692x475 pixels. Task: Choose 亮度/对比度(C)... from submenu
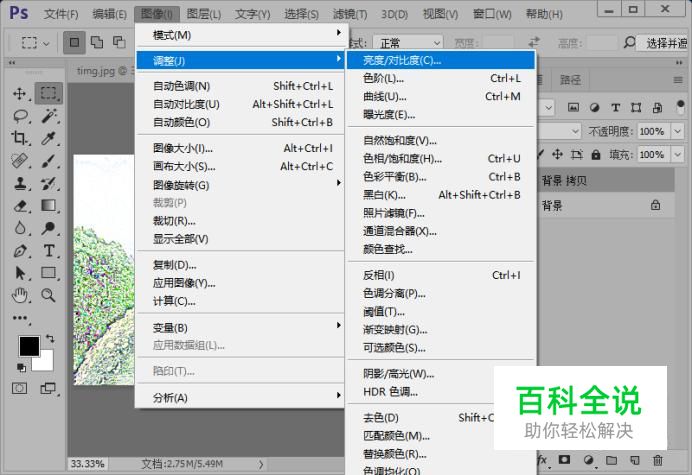click(441, 60)
